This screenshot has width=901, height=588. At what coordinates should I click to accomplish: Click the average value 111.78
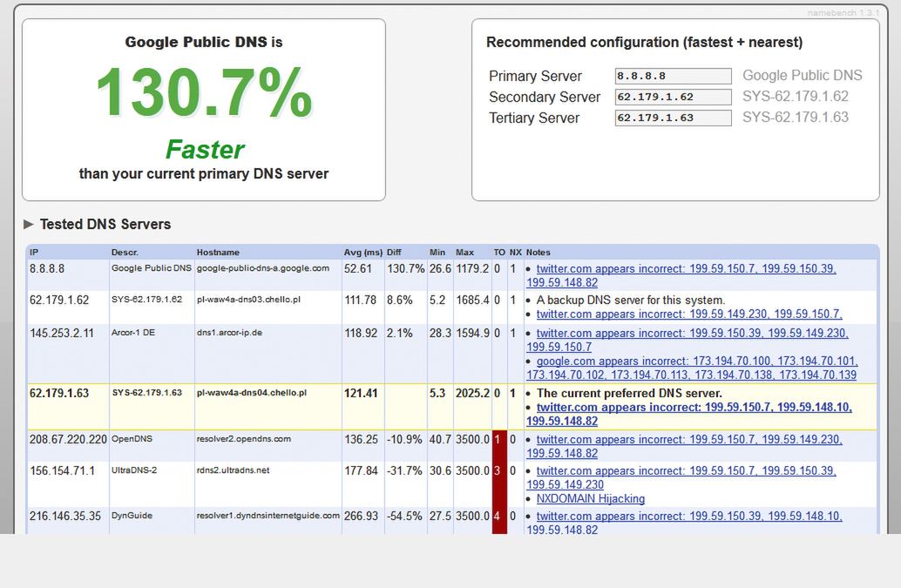(360, 300)
